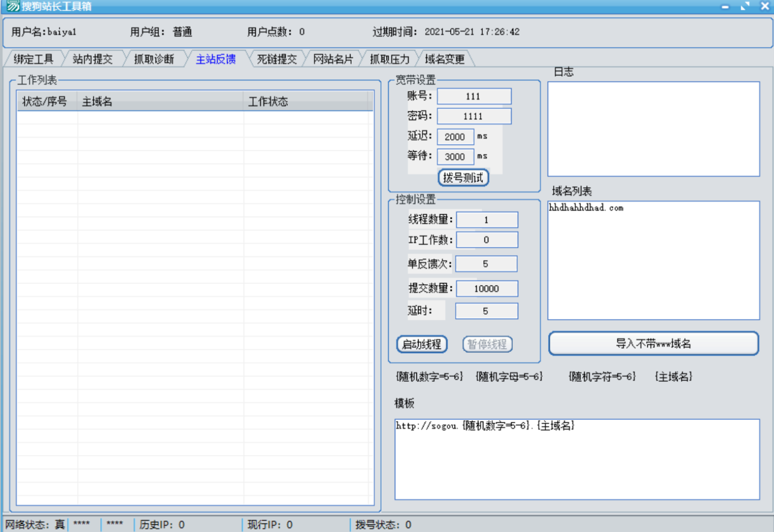Click the 过期时间 2021-05-21 text

446,32
